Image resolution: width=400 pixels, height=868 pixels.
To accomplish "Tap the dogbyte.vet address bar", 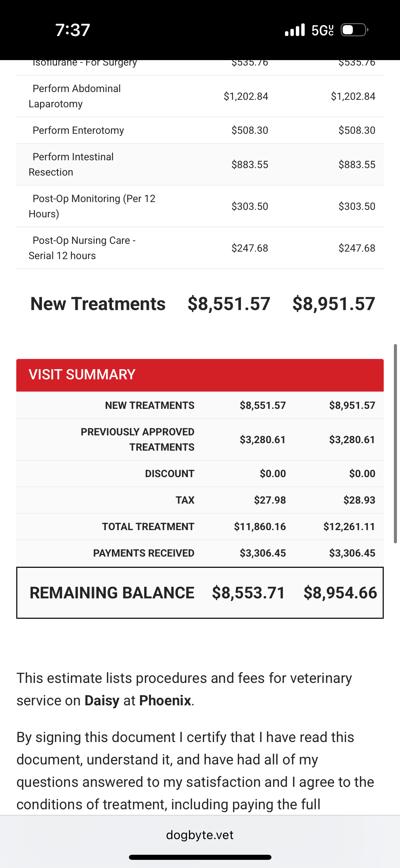I will 200,835.
